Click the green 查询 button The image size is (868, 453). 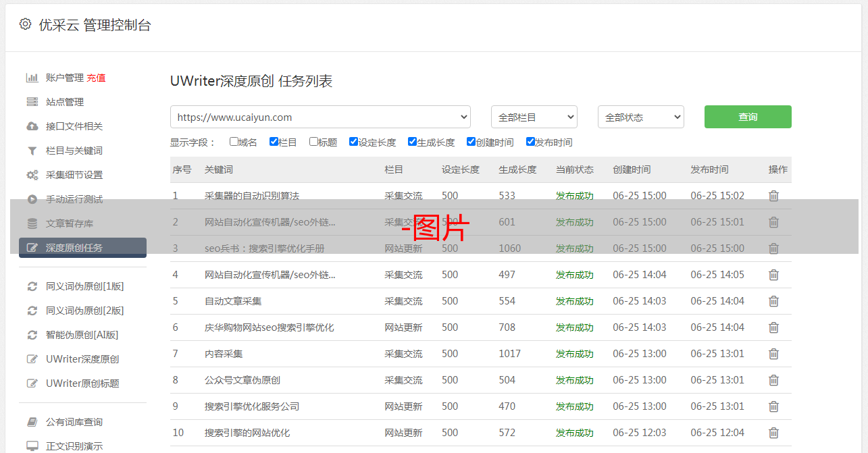point(747,117)
